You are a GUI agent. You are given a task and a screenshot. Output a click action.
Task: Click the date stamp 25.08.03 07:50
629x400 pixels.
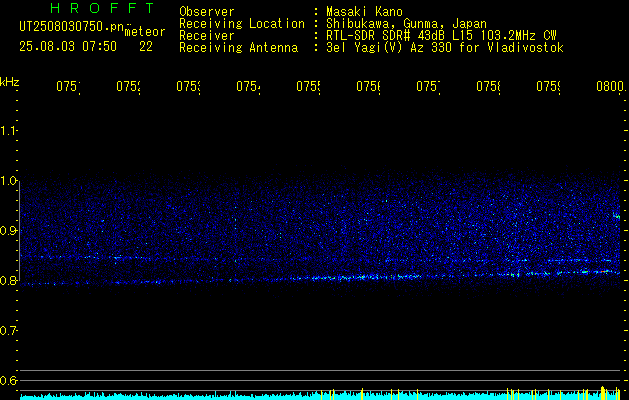[68, 47]
